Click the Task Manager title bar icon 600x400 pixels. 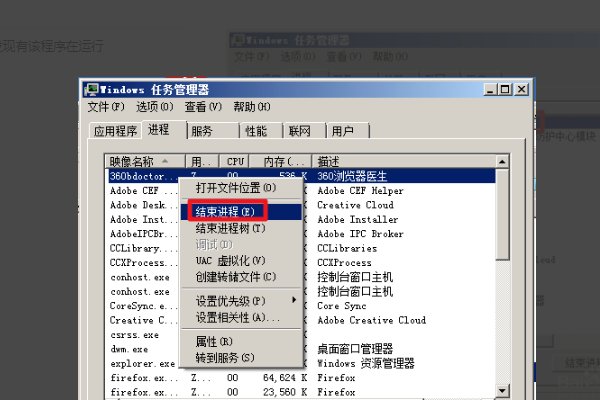(x=92, y=90)
